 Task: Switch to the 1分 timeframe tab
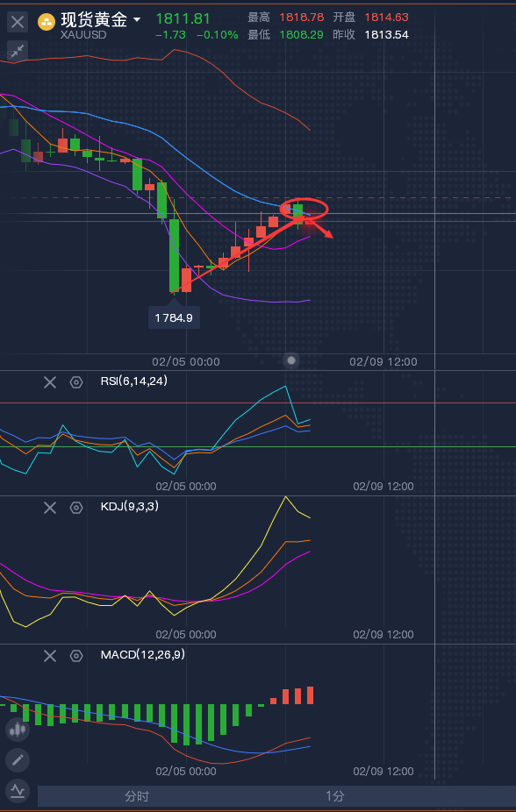335,796
